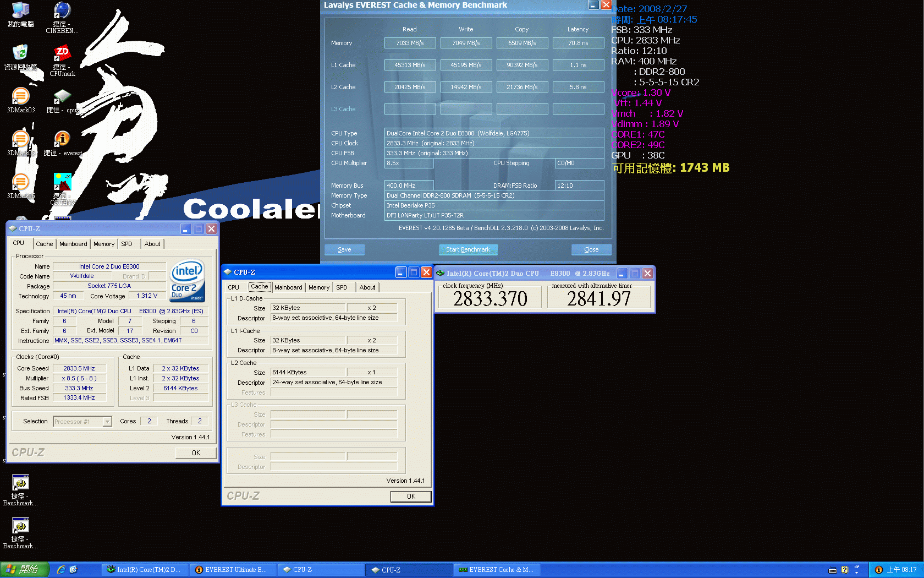Select Mainboard tab in left CPU-Z window
This screenshot has width=924, height=578.
[73, 244]
